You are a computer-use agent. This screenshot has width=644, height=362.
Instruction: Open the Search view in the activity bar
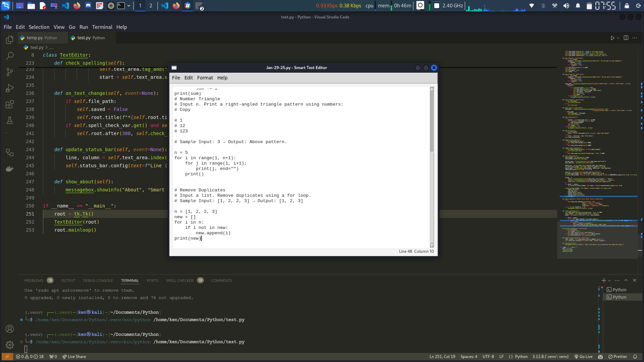pos(9,56)
